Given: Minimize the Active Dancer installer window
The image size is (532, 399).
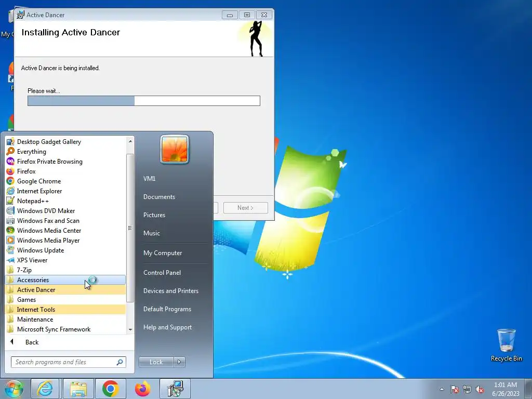Looking at the screenshot, I should point(230,15).
